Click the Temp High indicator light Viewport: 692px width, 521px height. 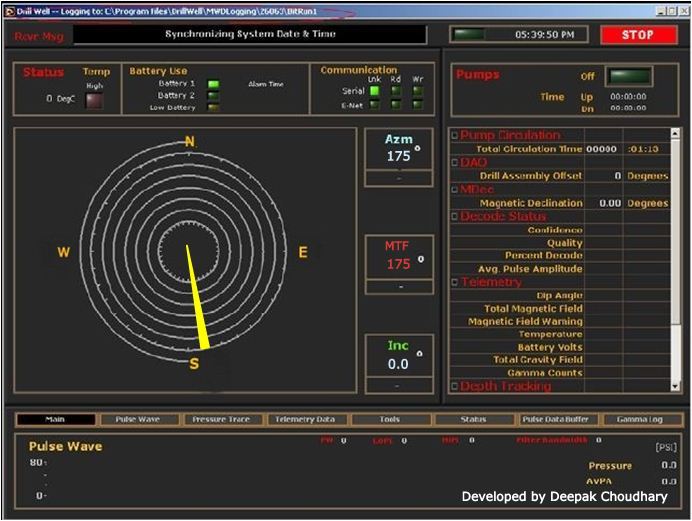pos(94,101)
